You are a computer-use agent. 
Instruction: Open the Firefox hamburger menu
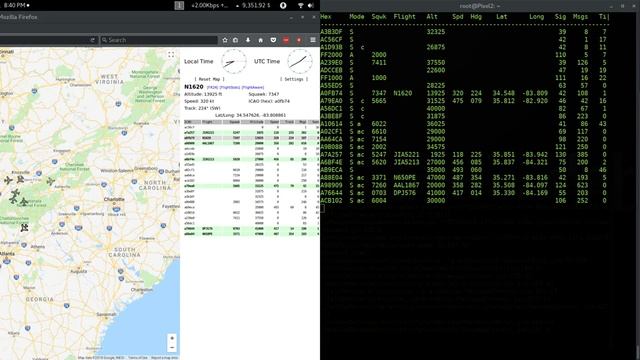click(x=313, y=40)
